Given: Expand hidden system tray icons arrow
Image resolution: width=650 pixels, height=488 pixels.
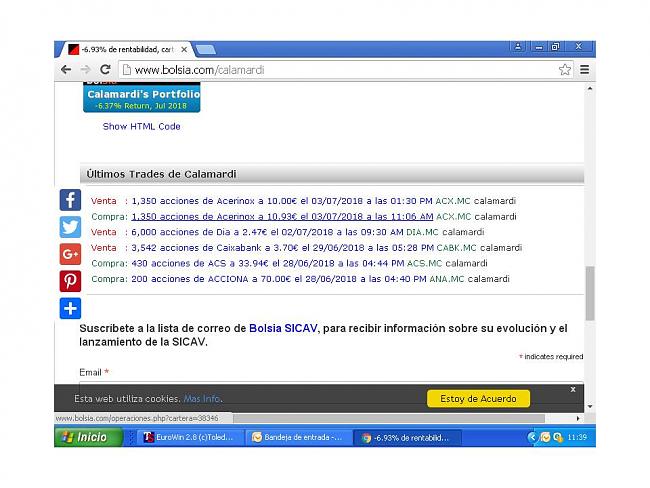Looking at the screenshot, I should [532, 437].
